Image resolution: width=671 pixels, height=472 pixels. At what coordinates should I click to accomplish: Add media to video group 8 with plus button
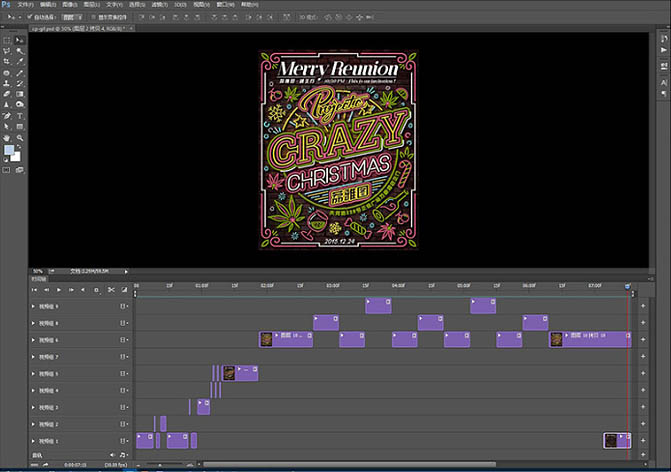pyautogui.click(x=642, y=323)
